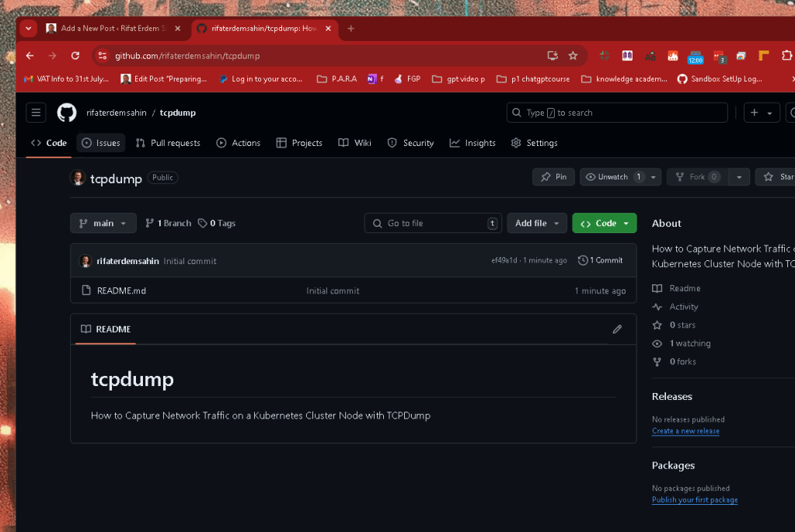795x532 pixels.
Task: Edit the README with the pencil icon
Action: click(x=617, y=329)
